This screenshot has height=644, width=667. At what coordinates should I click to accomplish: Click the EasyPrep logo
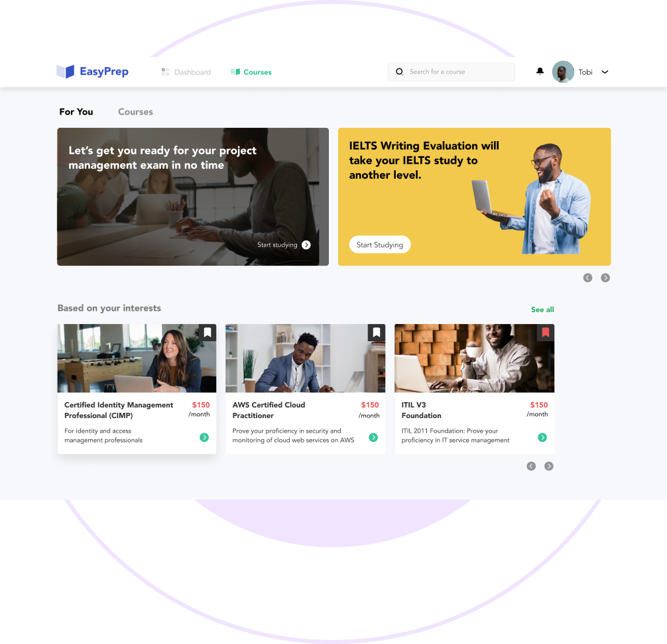pos(92,72)
